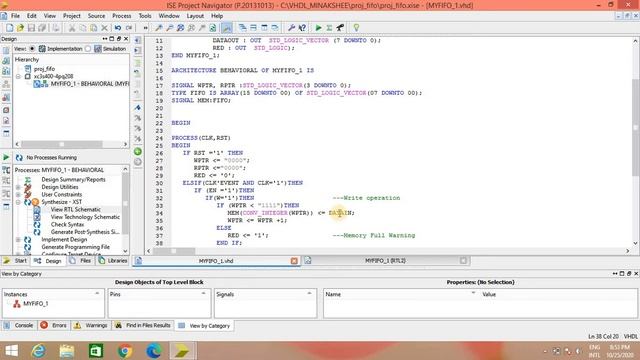Click the wrench tool icon in toolbar

291,28
